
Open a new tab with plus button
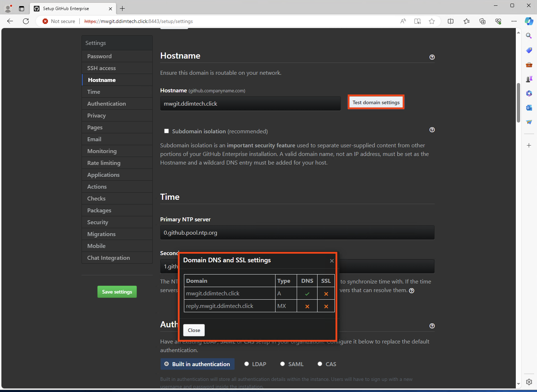pos(122,9)
